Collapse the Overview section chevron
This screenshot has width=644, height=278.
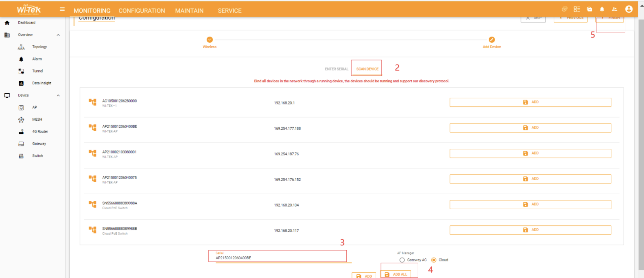point(58,35)
